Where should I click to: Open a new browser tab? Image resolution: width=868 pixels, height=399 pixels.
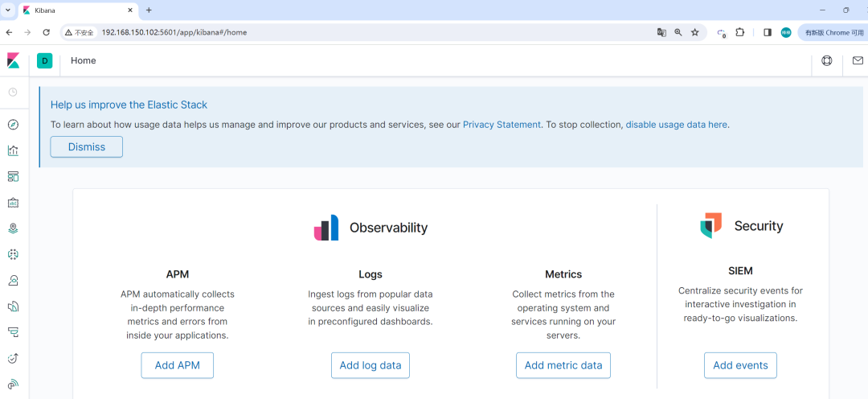149,10
